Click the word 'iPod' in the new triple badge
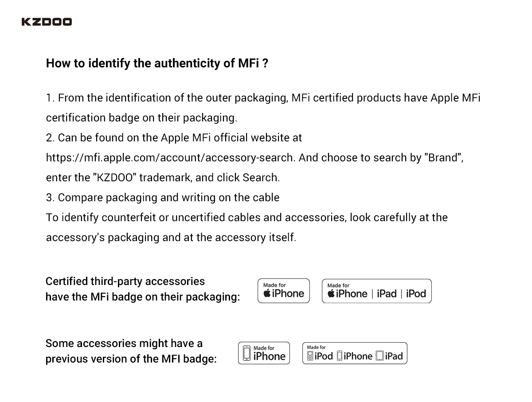The image size is (532, 402). click(416, 293)
